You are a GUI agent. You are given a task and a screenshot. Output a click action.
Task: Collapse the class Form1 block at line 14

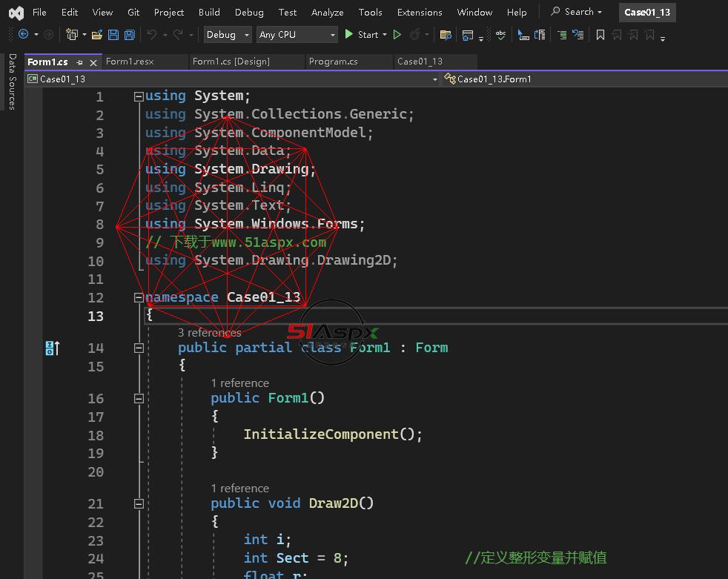(139, 348)
